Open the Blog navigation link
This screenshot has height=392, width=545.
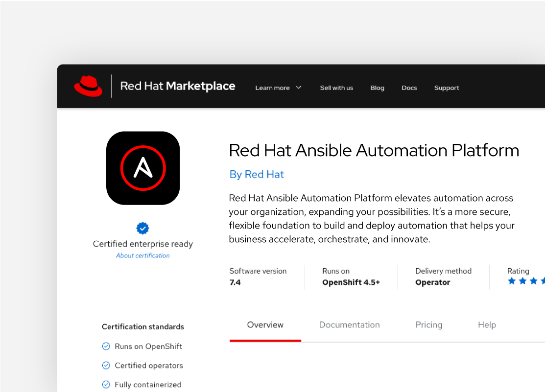(377, 88)
